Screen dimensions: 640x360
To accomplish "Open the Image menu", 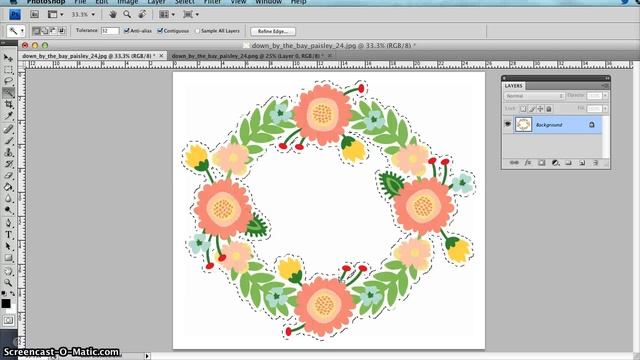I will pos(128,2).
